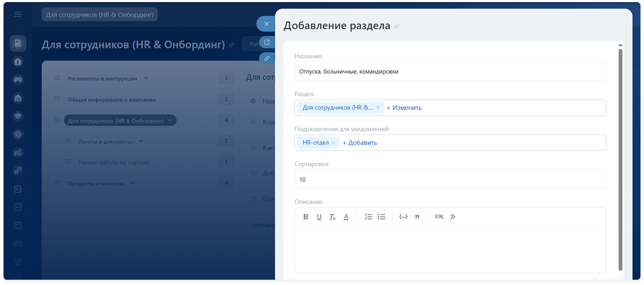Insert numbered list in description
This screenshot has height=285, width=644.
click(x=368, y=217)
